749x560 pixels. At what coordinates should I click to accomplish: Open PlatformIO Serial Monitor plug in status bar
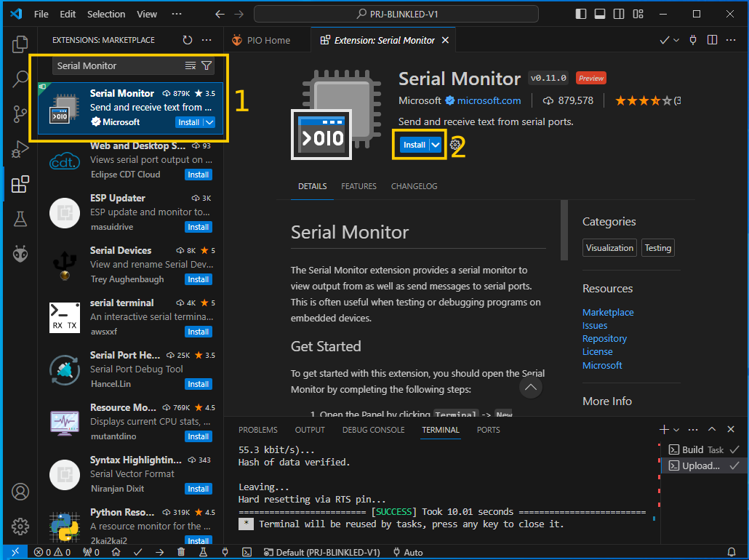coord(225,552)
